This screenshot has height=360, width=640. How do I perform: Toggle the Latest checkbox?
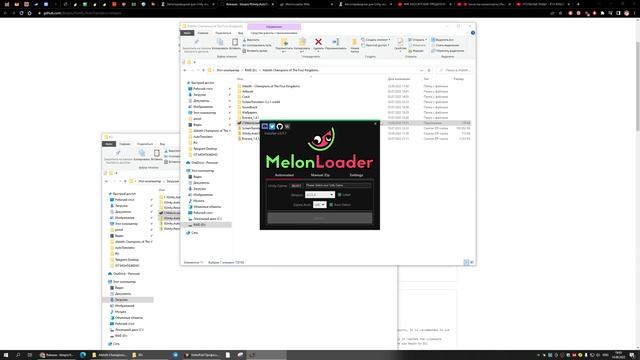[340, 195]
